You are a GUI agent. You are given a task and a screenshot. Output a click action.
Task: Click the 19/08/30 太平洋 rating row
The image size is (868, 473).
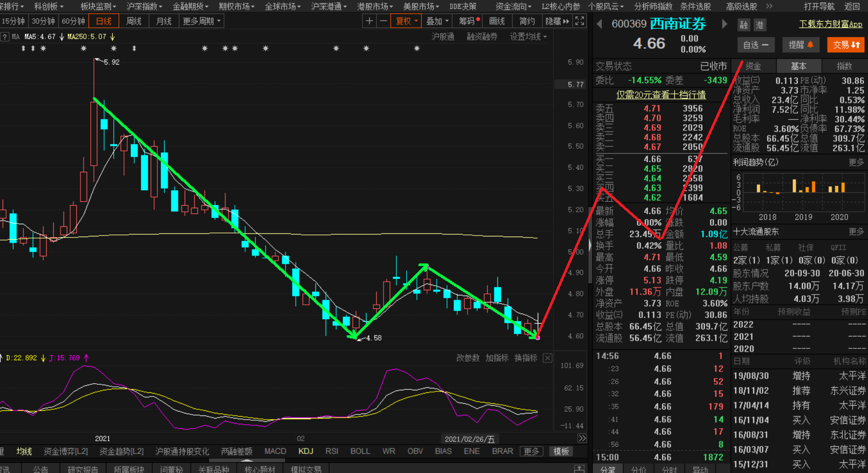coord(799,376)
